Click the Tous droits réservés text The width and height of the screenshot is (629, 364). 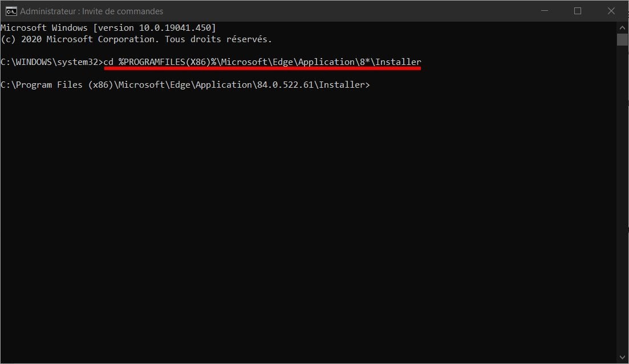pyautogui.click(x=218, y=39)
